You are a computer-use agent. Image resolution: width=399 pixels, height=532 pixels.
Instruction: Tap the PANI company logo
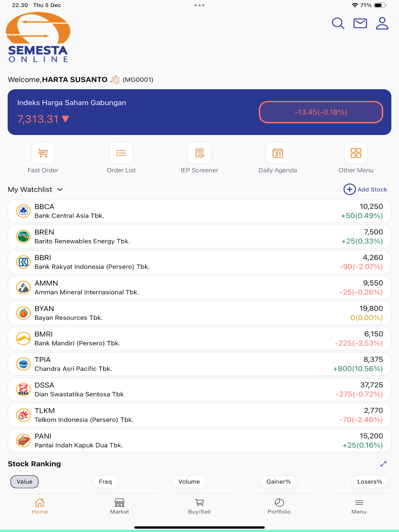click(x=23, y=441)
